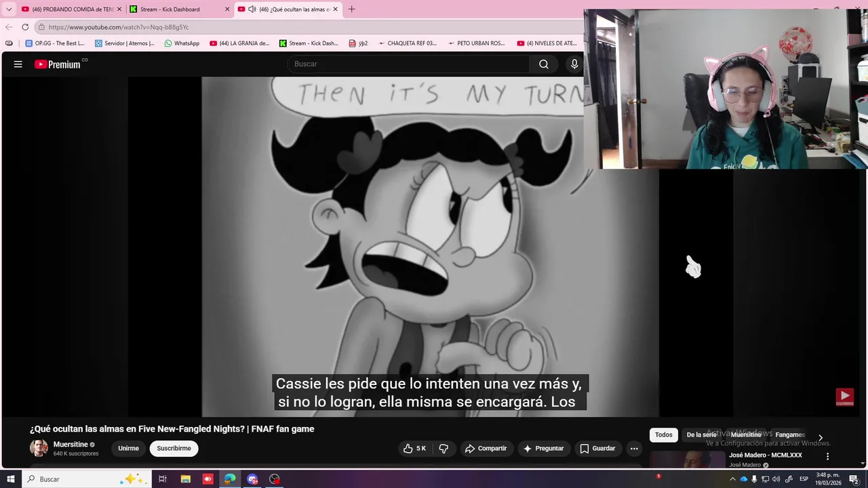The width and height of the screenshot is (868, 488).
Task: Open the Servidor Aternos bookmark
Action: (125, 43)
